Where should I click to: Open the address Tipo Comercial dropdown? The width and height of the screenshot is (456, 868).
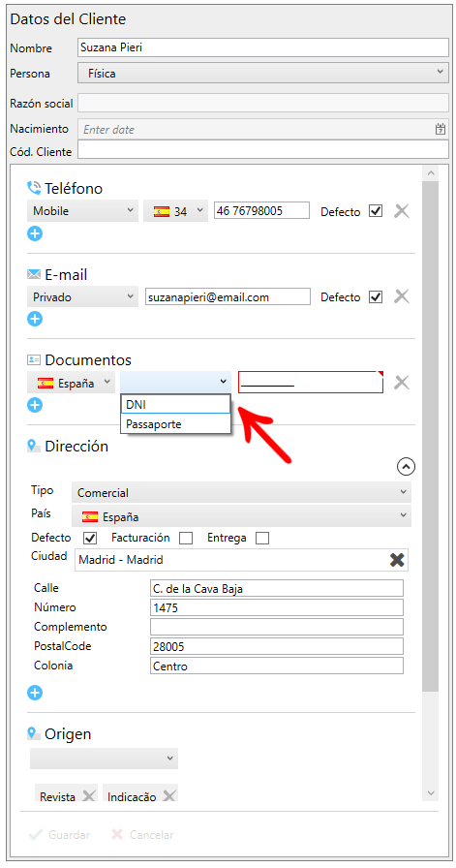point(241,492)
